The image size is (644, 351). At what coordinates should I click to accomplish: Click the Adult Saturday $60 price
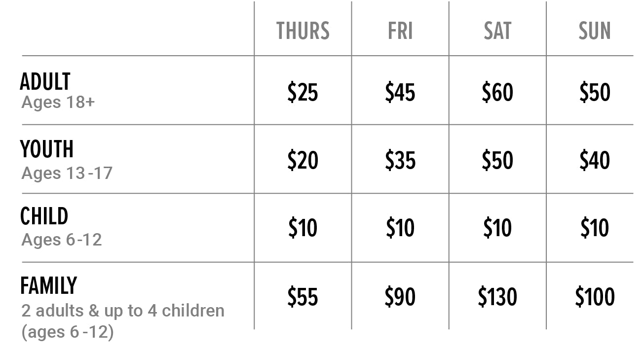coord(497,93)
